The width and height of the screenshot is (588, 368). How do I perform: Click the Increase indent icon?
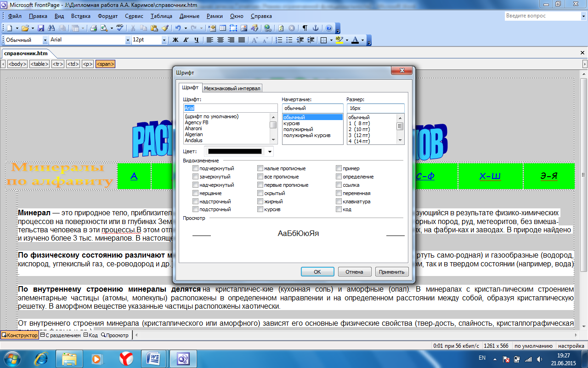pos(311,40)
